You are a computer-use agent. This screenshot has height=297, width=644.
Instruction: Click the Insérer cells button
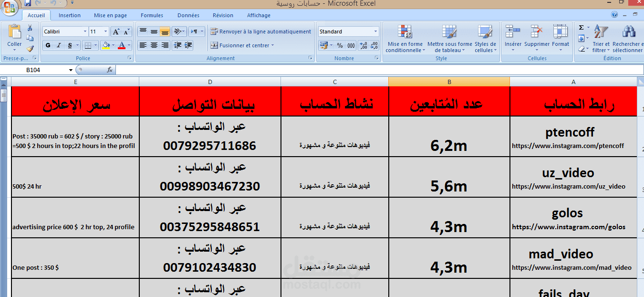(x=513, y=38)
